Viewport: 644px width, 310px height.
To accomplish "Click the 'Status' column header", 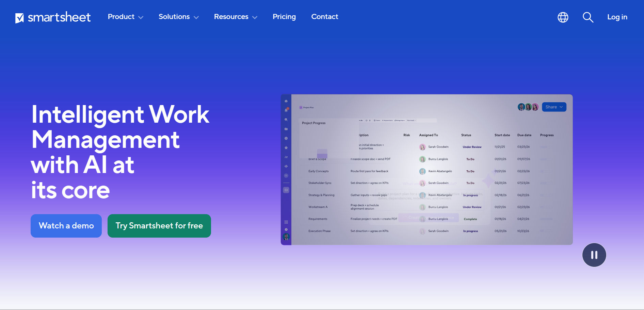I will [466, 135].
